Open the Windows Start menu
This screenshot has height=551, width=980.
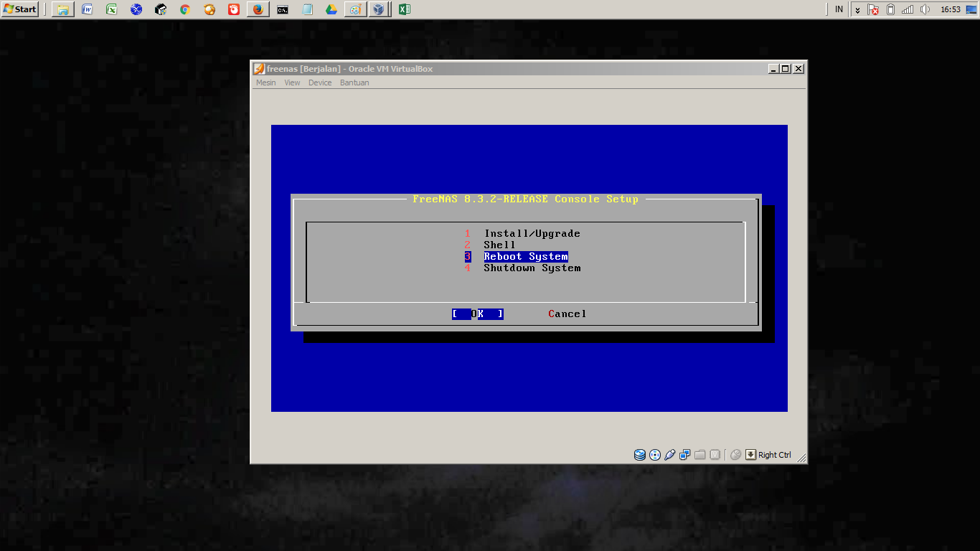click(20, 9)
